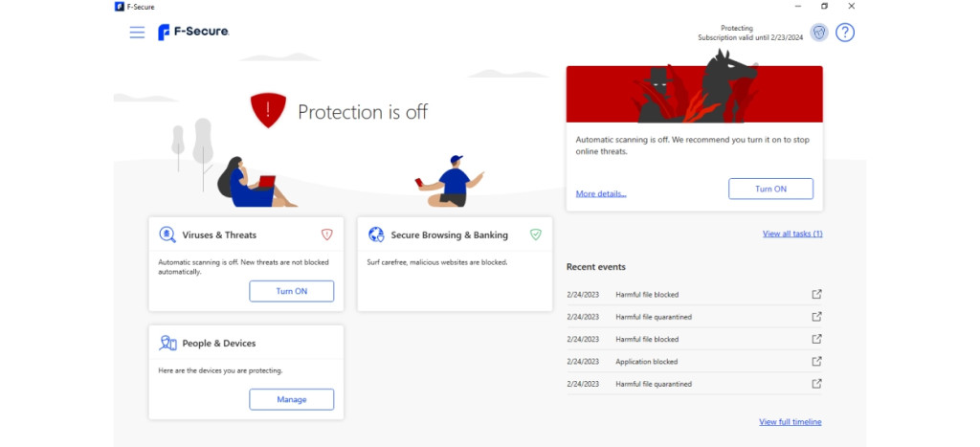Click the protection status shield badge icon
The image size is (980, 447).
pyautogui.click(x=818, y=33)
